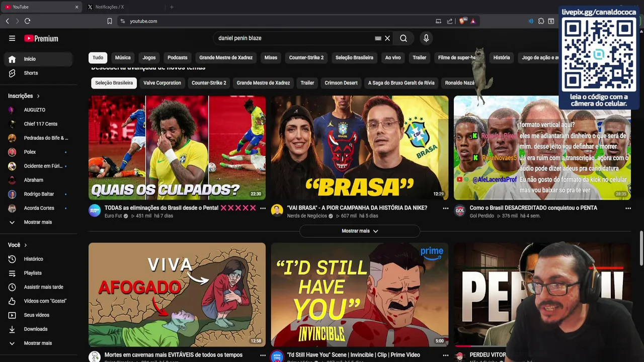Select Valve Corporation topic chip
Image resolution: width=644 pixels, height=362 pixels.
[162, 83]
